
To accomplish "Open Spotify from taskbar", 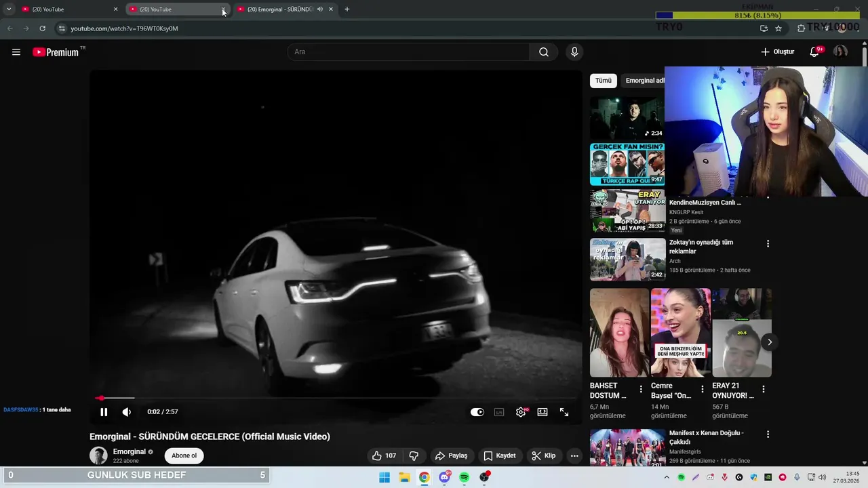I will click(x=464, y=477).
